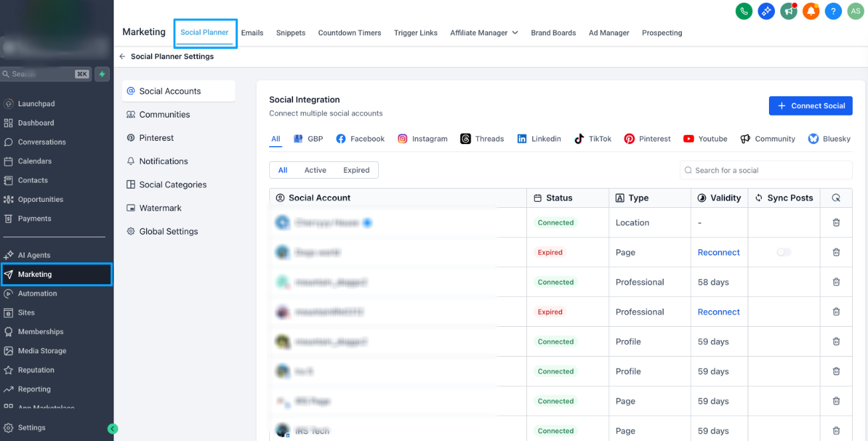Click the Connect Social button

point(811,106)
